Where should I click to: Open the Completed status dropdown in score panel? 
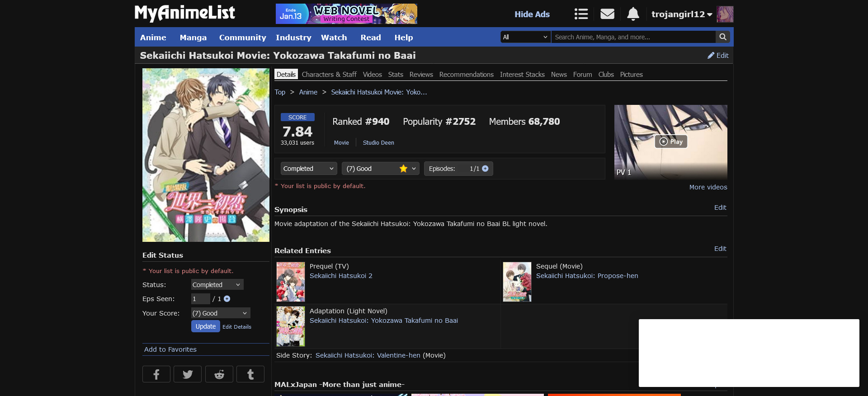tap(308, 169)
